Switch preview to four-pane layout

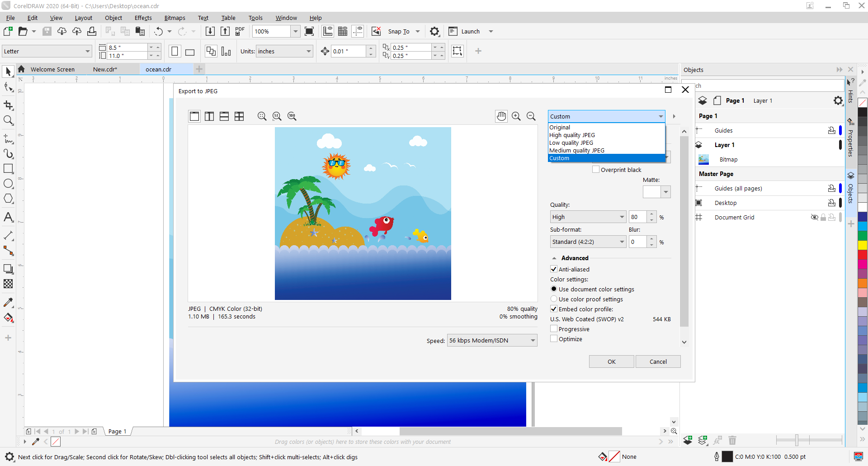[x=239, y=116]
